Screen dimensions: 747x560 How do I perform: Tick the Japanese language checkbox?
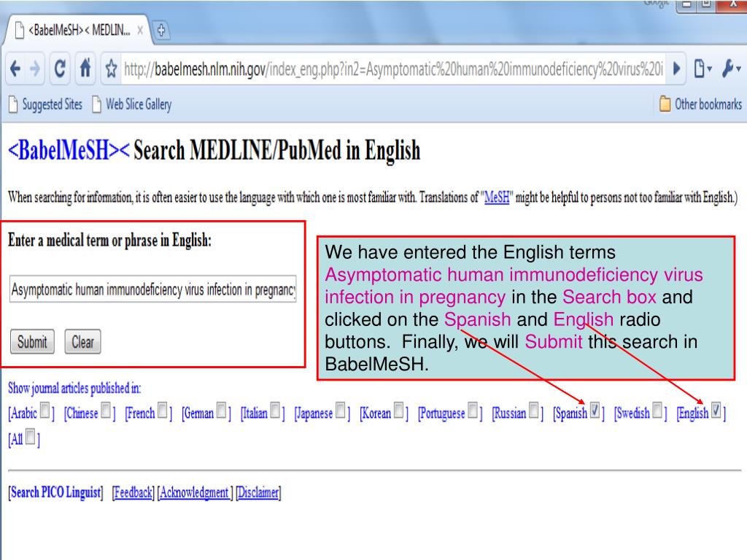coord(341,410)
